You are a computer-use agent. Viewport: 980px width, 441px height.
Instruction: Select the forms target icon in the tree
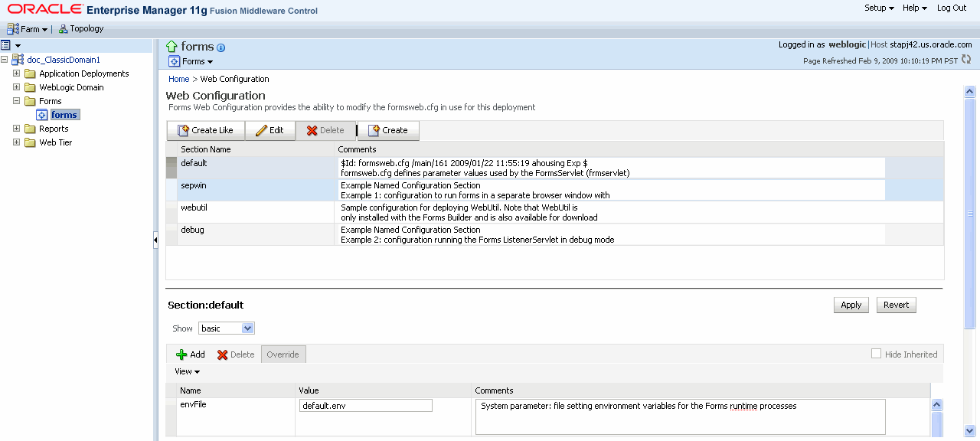pyautogui.click(x=41, y=114)
